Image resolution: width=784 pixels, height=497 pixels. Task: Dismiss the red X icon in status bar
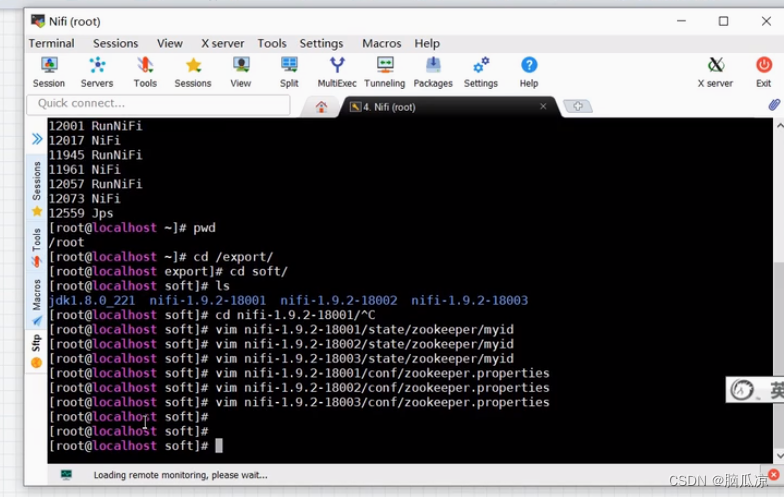774,474
